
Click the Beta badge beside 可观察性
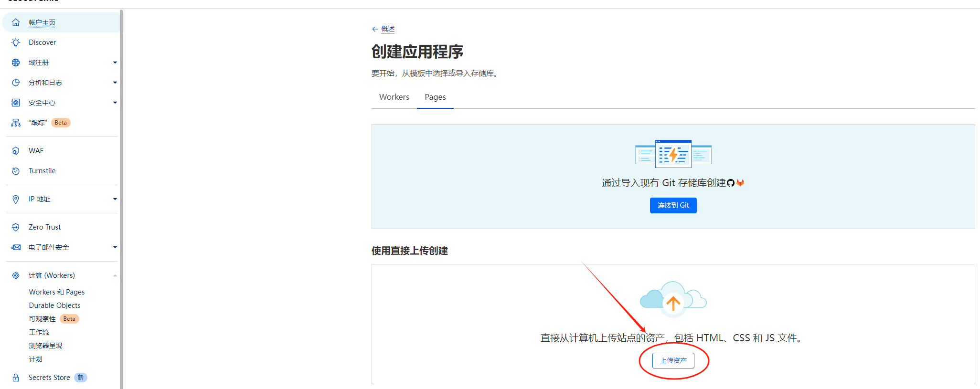(69, 319)
